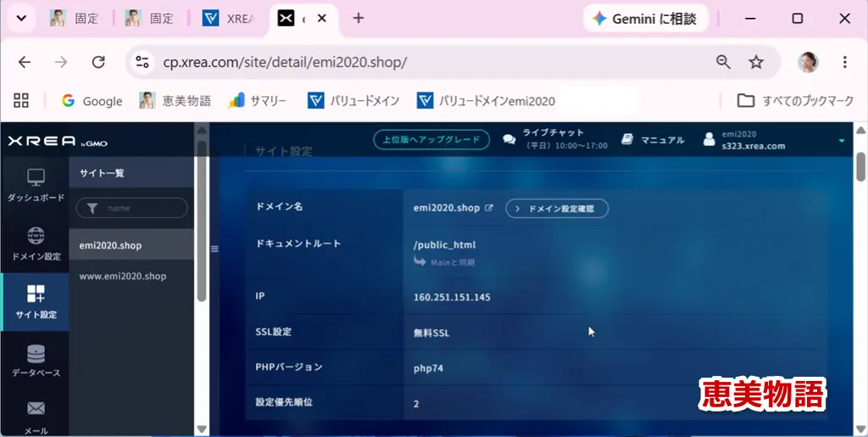Click the filter funnel icon in site search
The image size is (868, 437).
[x=92, y=208]
